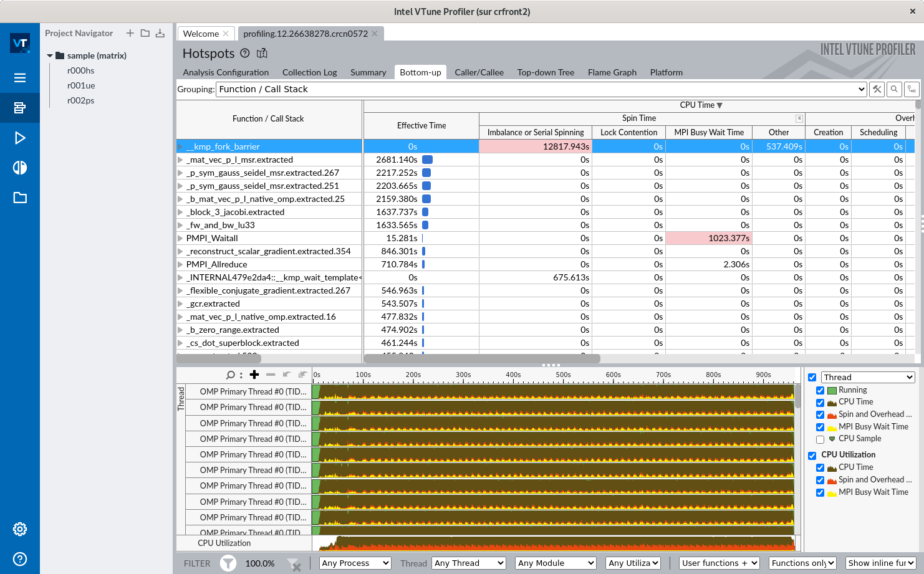Zoom in timeline with plus icon
The height and width of the screenshot is (574, 924).
[254, 375]
